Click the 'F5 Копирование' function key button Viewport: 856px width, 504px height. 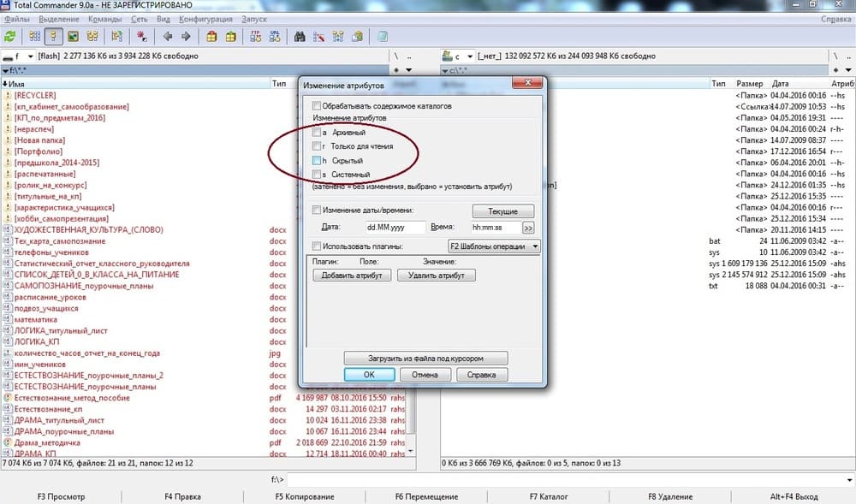pos(305,496)
